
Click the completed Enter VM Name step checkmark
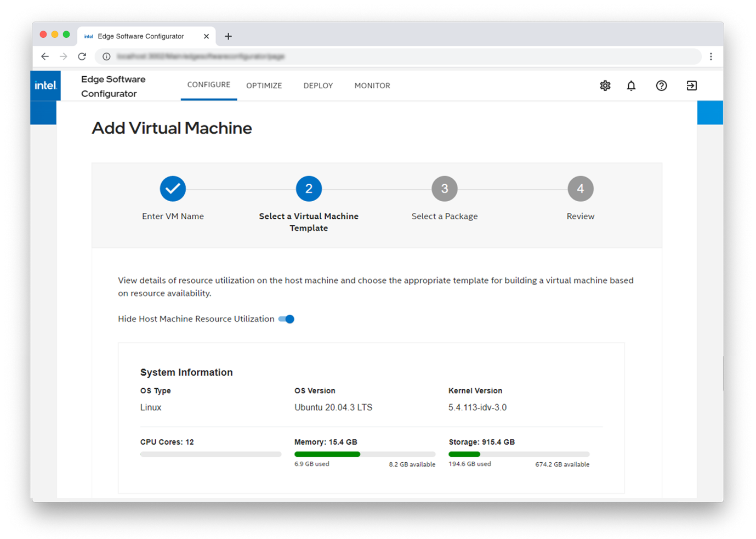173,188
